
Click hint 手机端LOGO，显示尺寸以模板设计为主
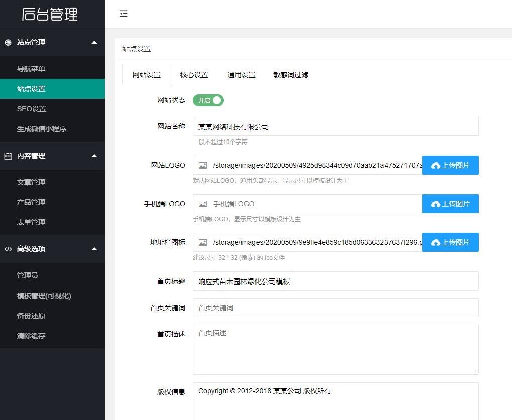(x=246, y=219)
